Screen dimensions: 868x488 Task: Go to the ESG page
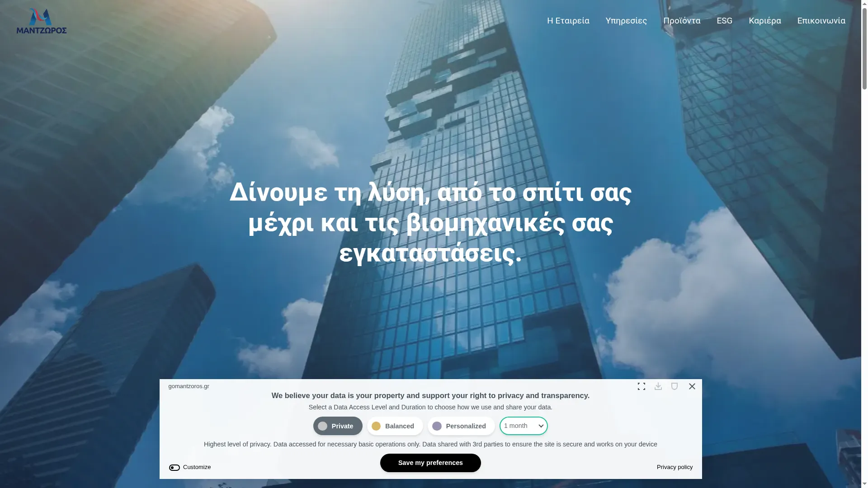(724, 21)
